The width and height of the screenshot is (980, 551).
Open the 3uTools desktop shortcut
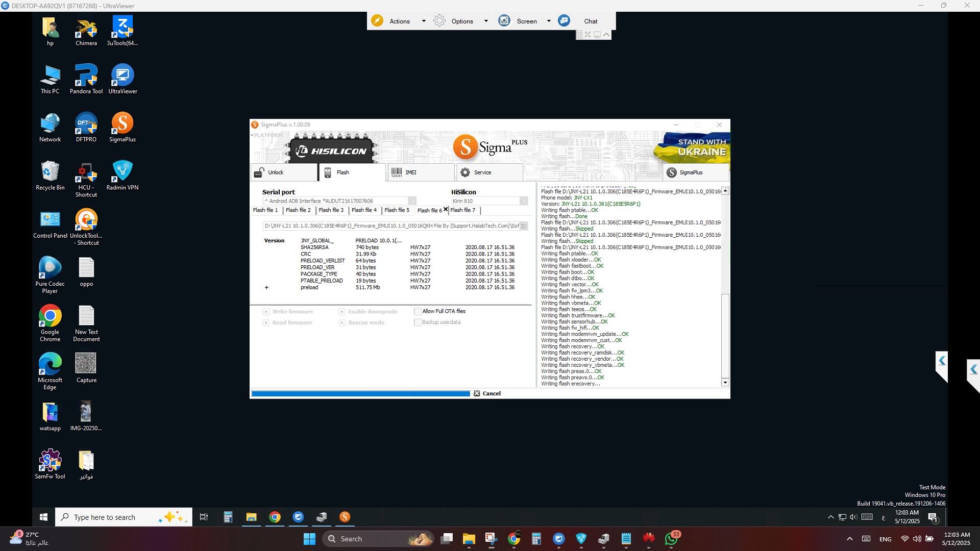point(122,31)
